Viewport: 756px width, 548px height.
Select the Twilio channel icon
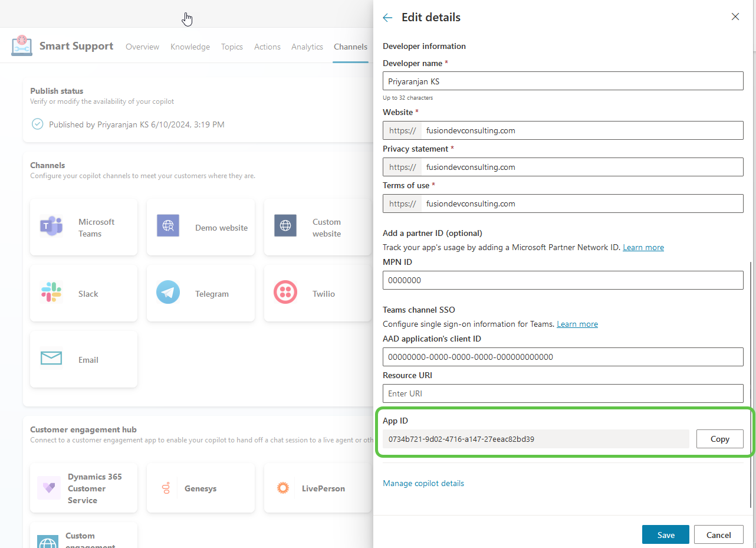(x=285, y=293)
